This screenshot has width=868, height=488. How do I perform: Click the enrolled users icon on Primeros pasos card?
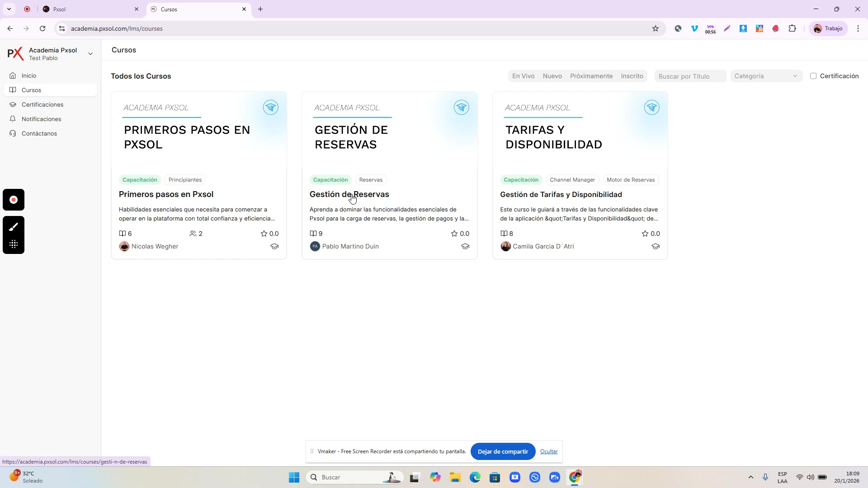click(193, 234)
